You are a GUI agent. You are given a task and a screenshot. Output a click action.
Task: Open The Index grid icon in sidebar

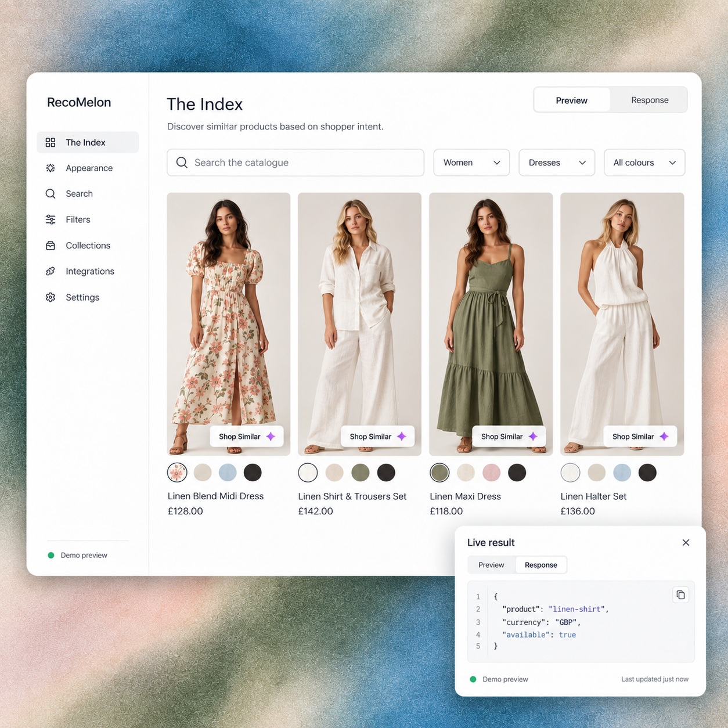coord(51,142)
